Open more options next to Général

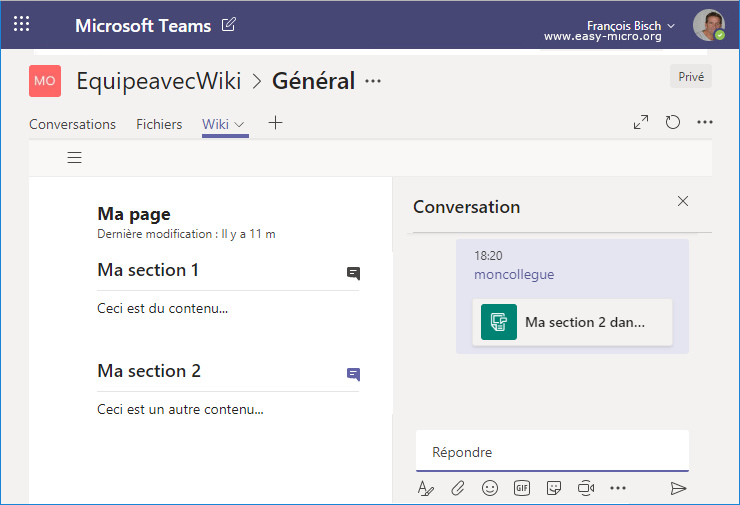tap(373, 81)
